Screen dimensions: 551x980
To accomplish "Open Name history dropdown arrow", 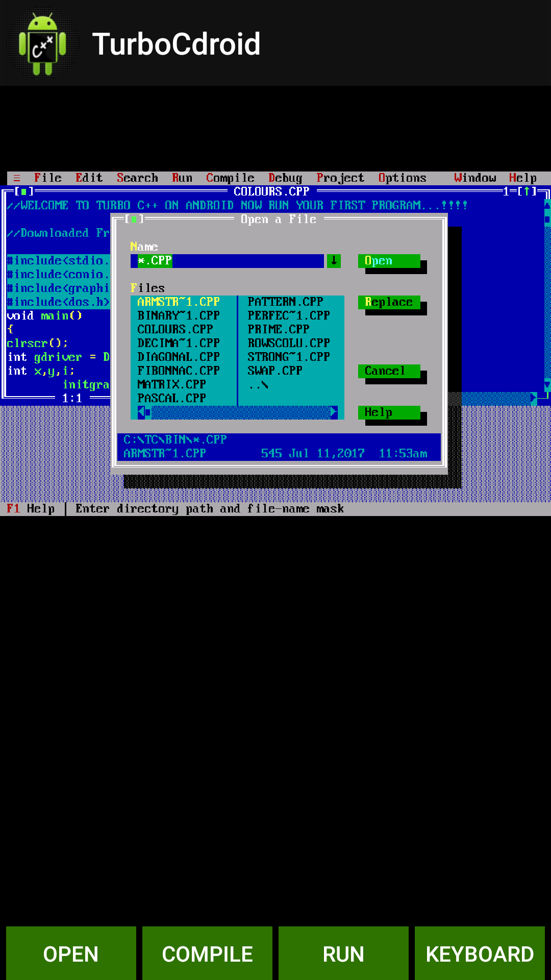I will [x=334, y=261].
